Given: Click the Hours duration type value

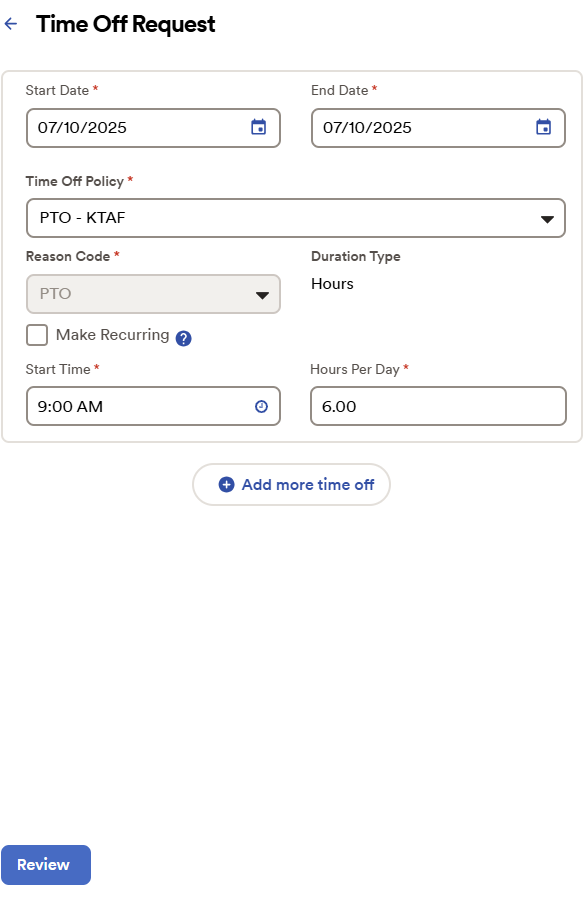Looking at the screenshot, I should pyautogui.click(x=332, y=284).
